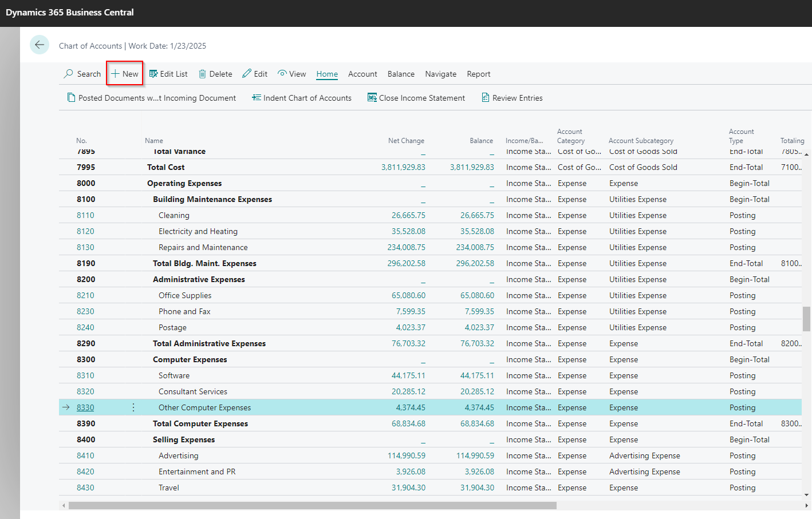812x519 pixels.
Task: Drill into Postage net change 4,023.37
Action: click(411, 327)
